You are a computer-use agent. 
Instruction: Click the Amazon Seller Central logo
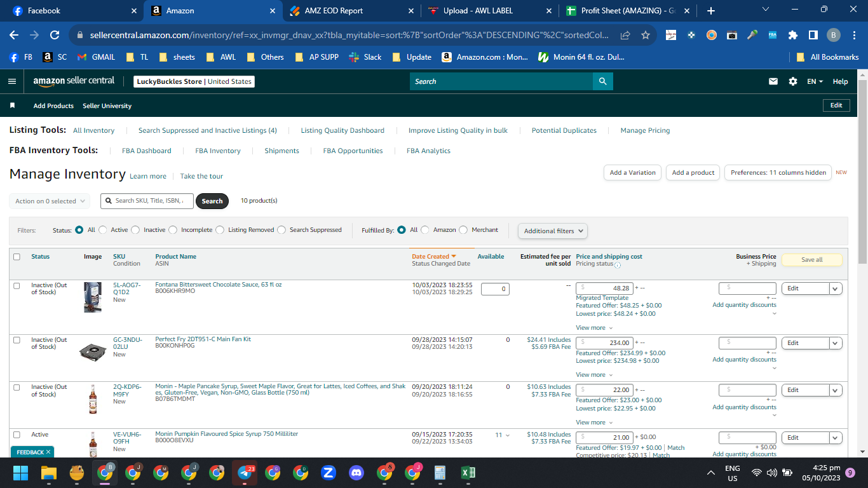[x=74, y=81]
